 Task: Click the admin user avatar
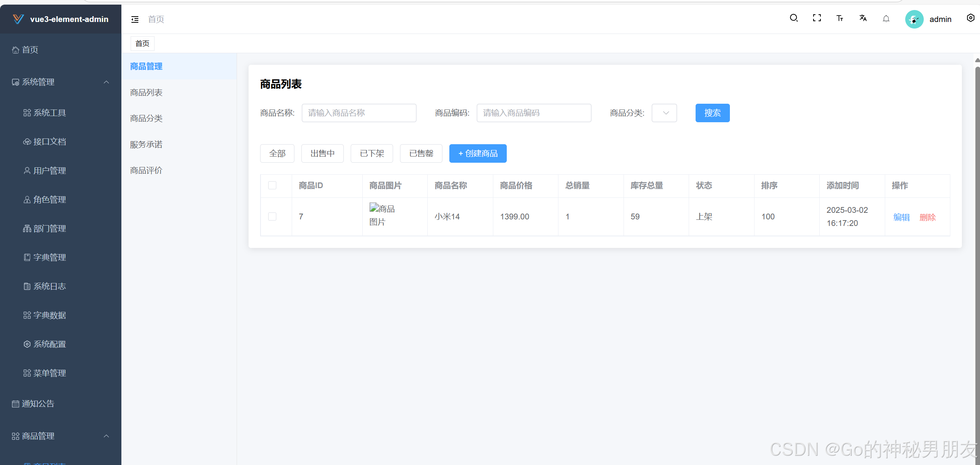point(914,19)
